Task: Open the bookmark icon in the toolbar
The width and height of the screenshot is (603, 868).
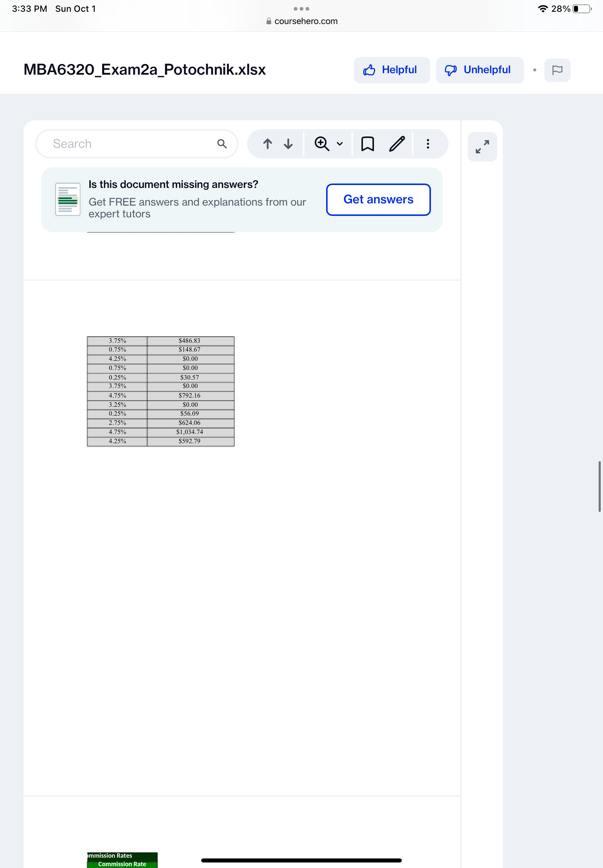Action: pos(367,143)
